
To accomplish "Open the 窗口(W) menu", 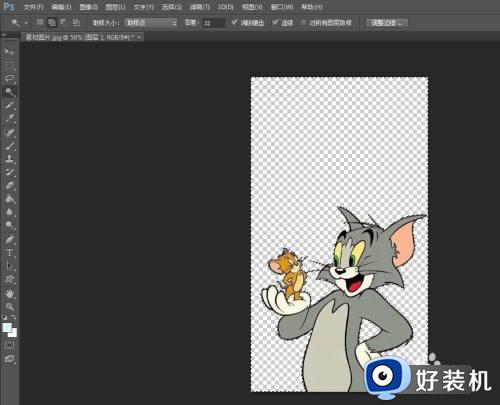I will coord(282,7).
